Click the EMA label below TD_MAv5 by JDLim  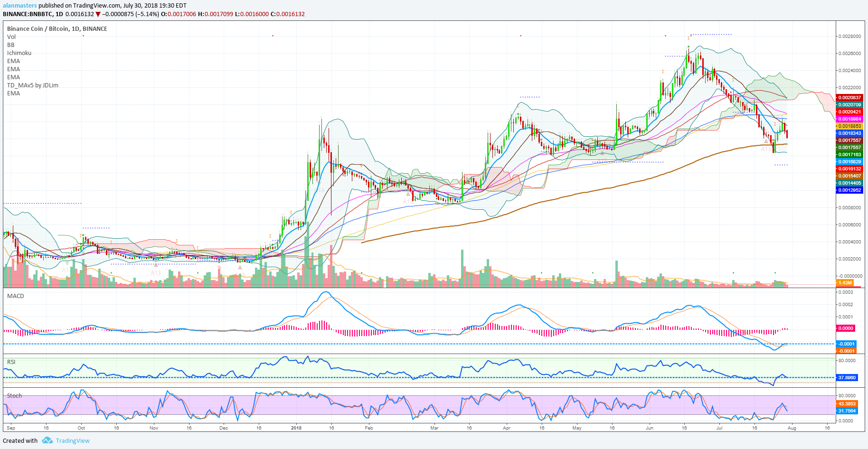(14, 93)
